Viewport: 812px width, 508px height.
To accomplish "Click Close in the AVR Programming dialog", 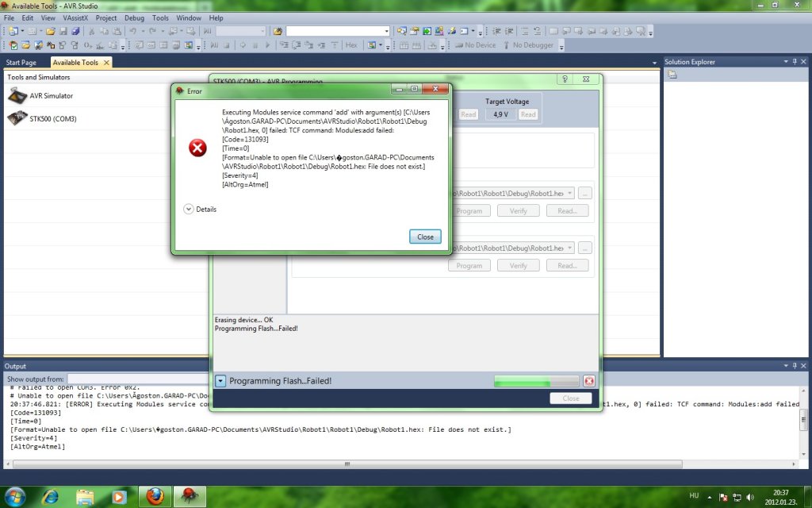I will click(571, 398).
